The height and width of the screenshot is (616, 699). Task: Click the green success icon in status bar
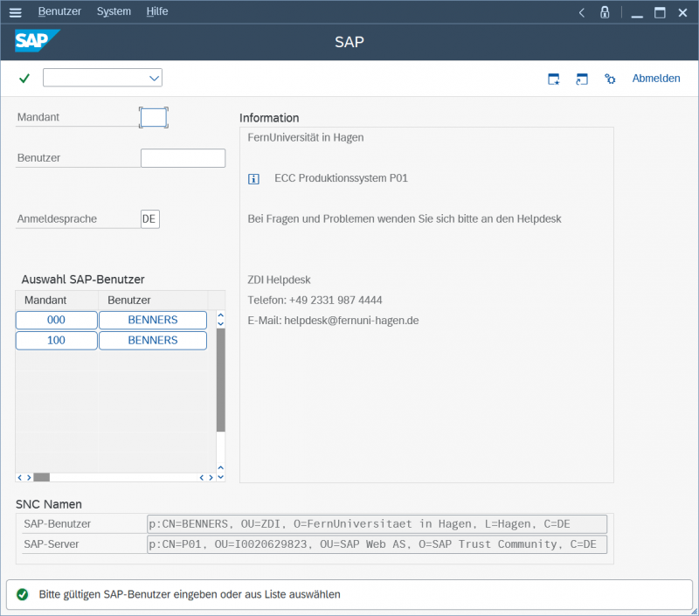pos(23,594)
